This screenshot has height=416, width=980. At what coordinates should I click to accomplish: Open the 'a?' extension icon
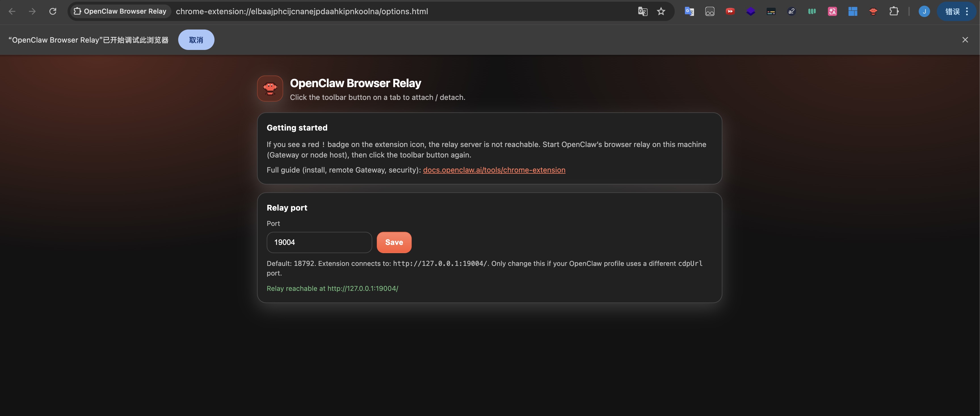791,11
